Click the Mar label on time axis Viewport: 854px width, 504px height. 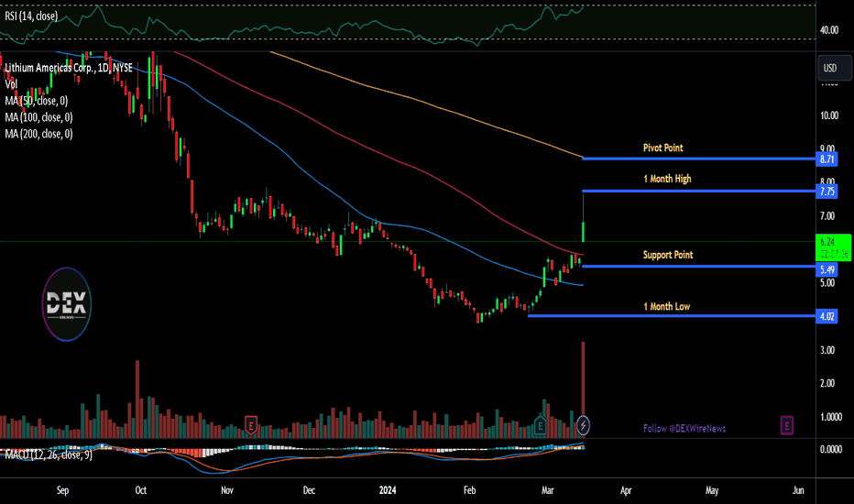pyautogui.click(x=547, y=490)
